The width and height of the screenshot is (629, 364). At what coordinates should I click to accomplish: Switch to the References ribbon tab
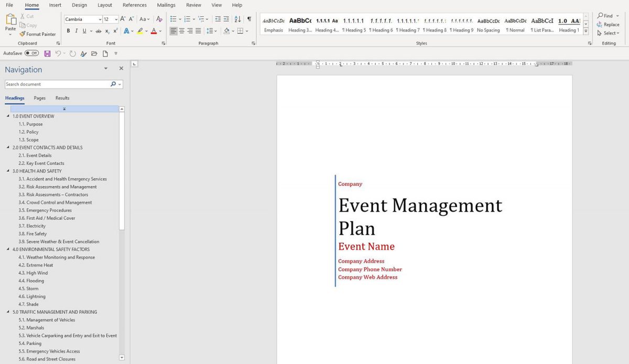[x=135, y=5]
